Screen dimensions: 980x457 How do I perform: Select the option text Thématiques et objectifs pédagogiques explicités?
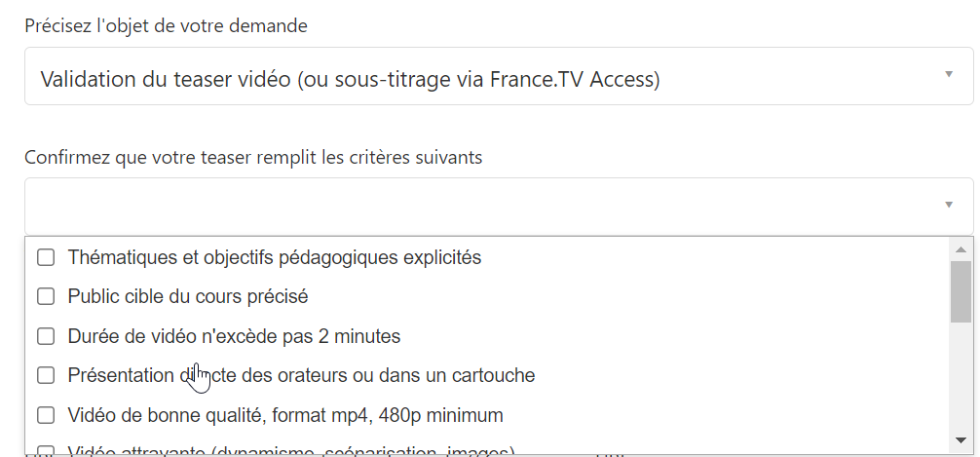[275, 257]
